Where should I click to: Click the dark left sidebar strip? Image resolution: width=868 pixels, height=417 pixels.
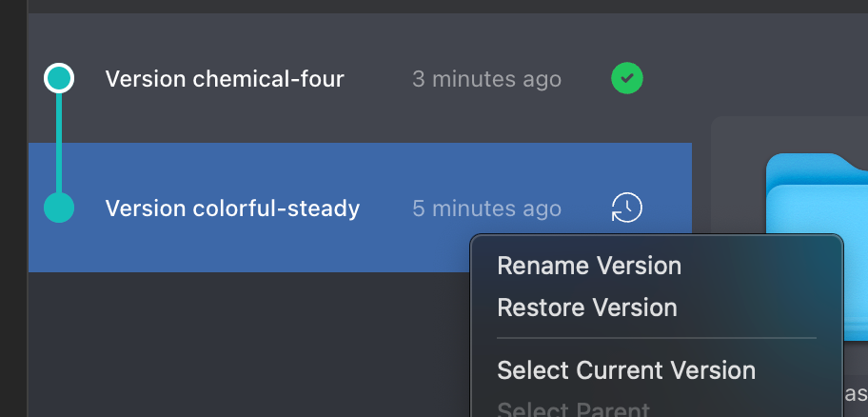point(13,208)
